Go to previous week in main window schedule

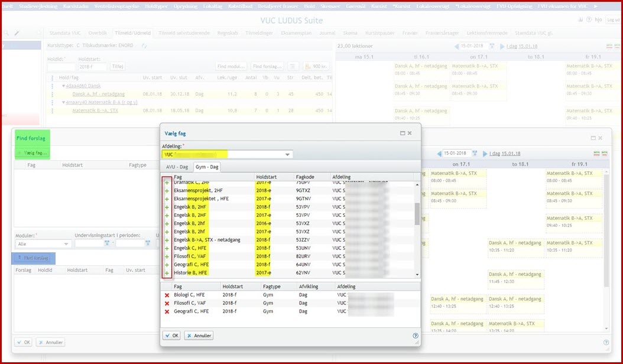456,47
